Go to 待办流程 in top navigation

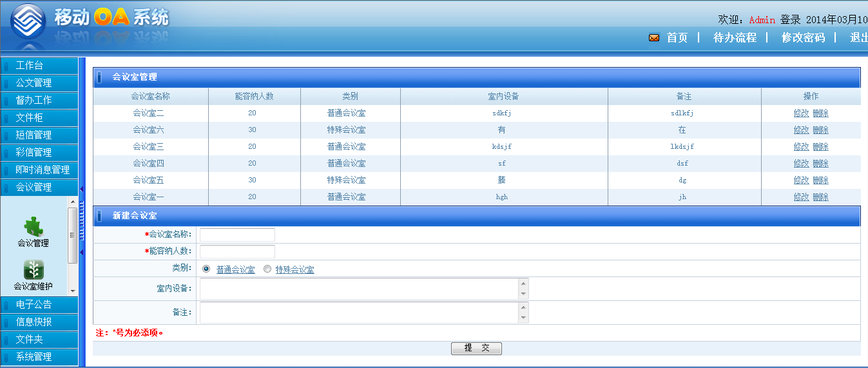point(735,38)
